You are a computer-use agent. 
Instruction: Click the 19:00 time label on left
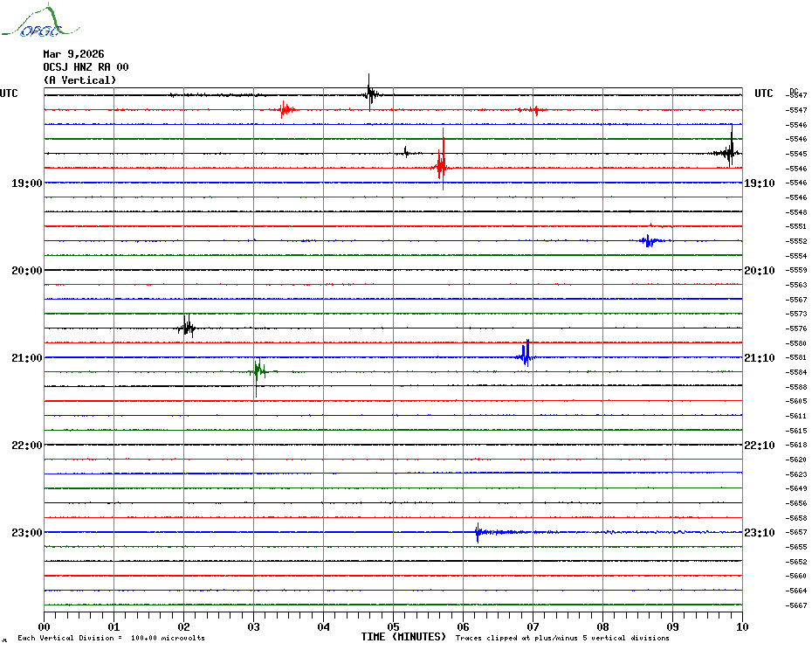coord(27,183)
